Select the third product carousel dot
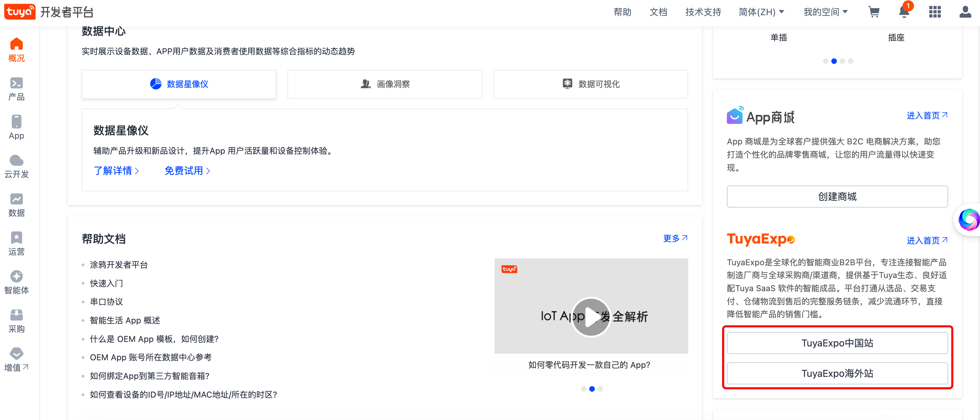 coord(842,61)
